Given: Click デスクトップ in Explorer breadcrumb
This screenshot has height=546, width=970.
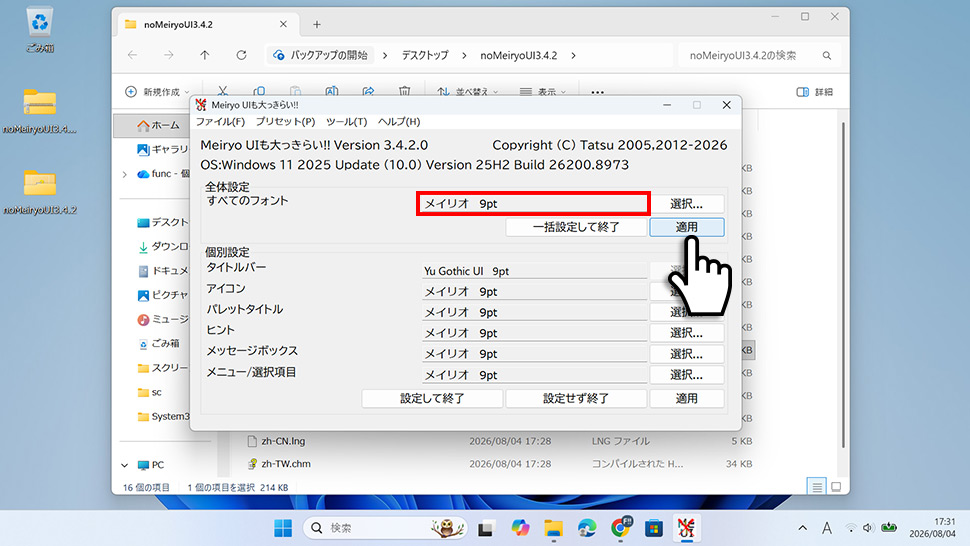Looking at the screenshot, I should point(425,55).
